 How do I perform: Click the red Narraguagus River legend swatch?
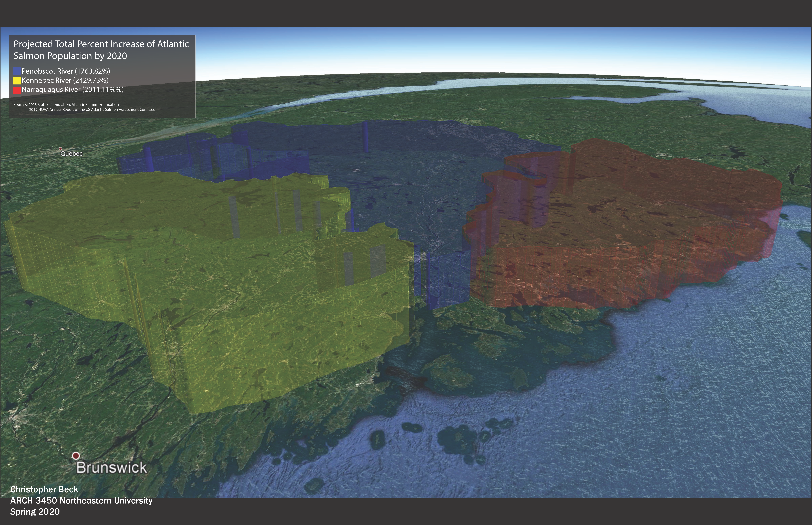point(17,90)
